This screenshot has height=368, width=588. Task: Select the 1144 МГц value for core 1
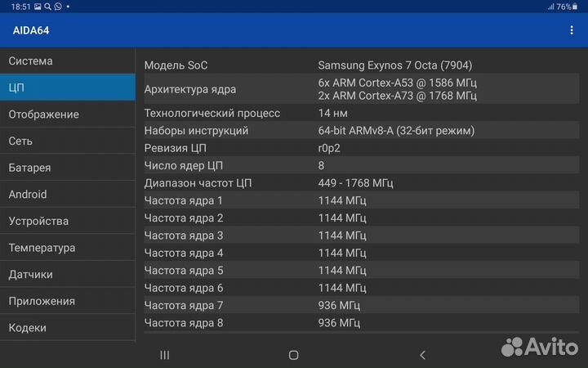coord(342,200)
